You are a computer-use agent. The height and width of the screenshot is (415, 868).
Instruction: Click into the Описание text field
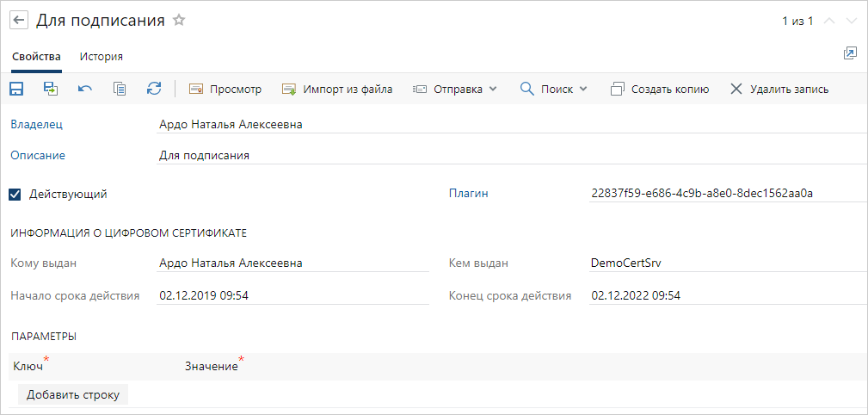[508, 156]
